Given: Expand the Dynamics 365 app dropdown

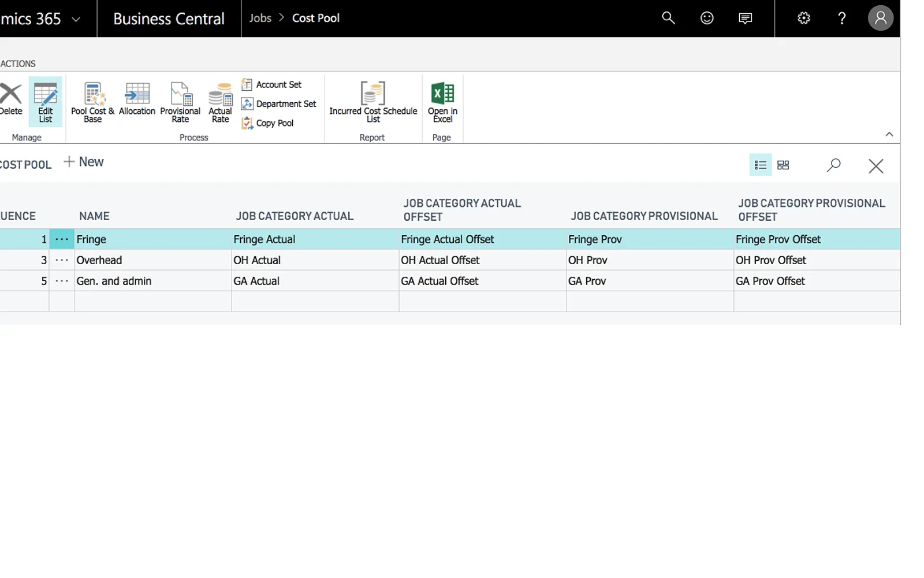Looking at the screenshot, I should [76, 19].
